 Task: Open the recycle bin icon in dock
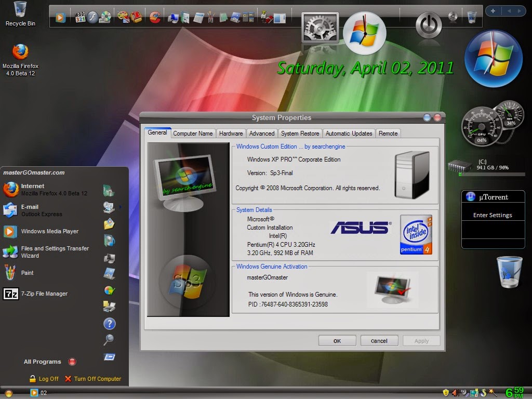tap(472, 17)
